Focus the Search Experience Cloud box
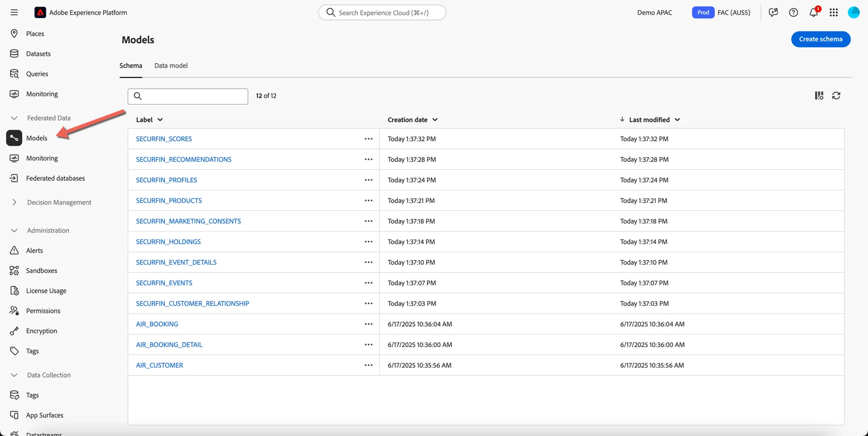 [382, 13]
